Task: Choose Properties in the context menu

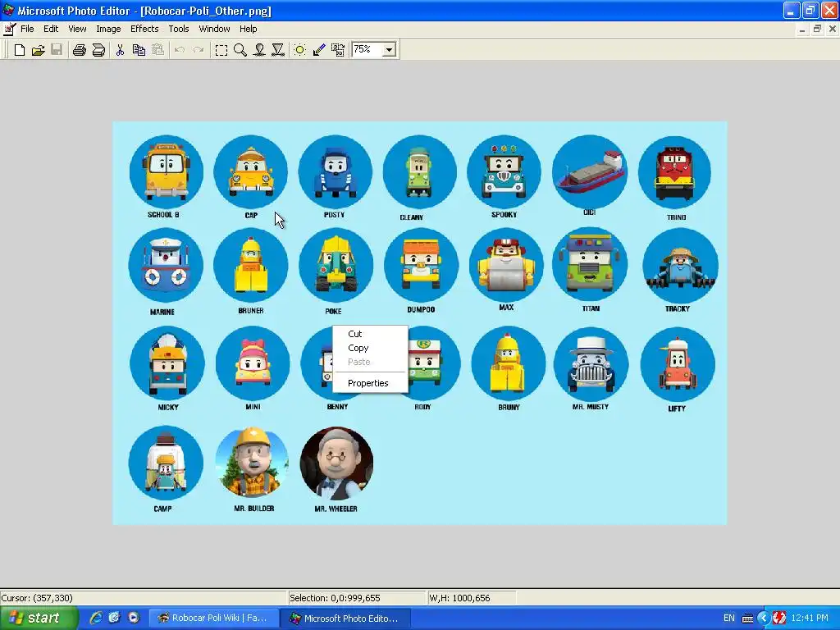Action: [x=370, y=383]
